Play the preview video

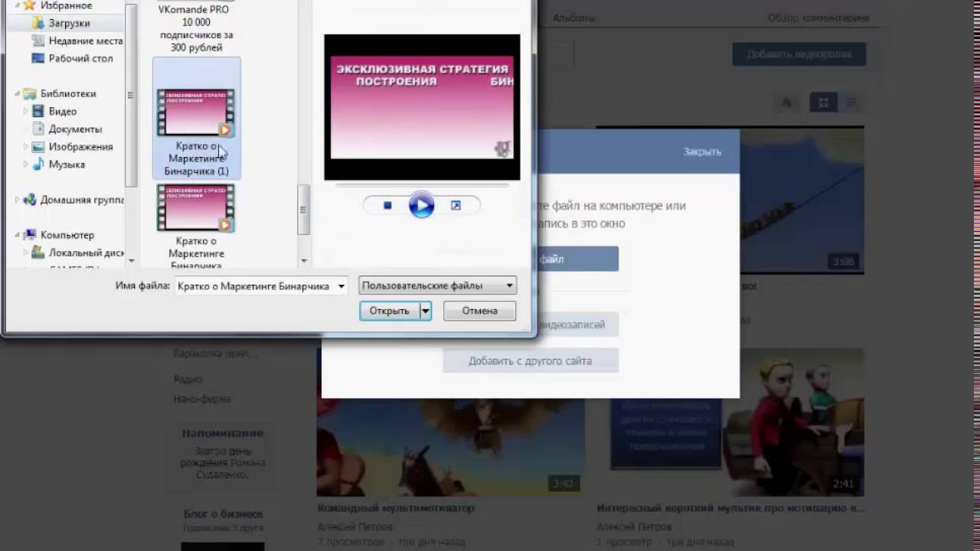pyautogui.click(x=421, y=205)
